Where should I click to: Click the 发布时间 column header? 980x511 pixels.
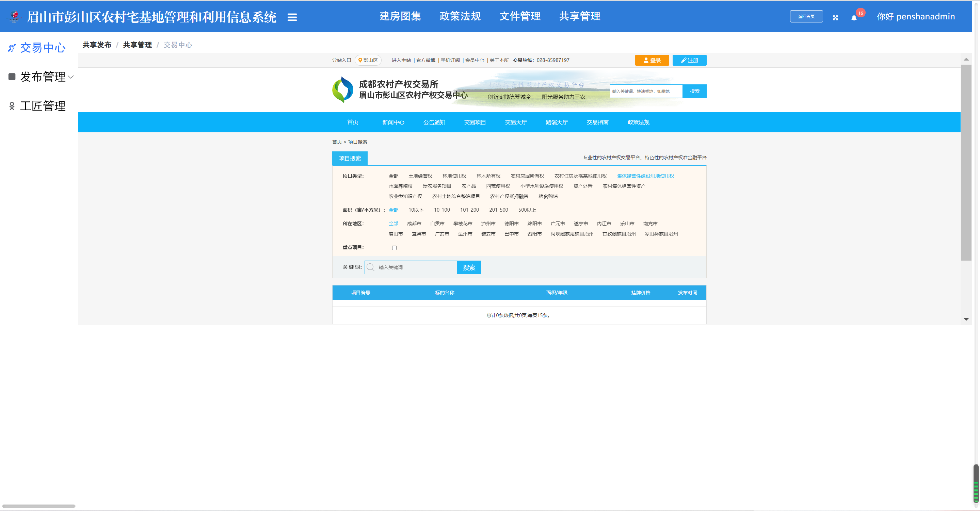pyautogui.click(x=687, y=293)
